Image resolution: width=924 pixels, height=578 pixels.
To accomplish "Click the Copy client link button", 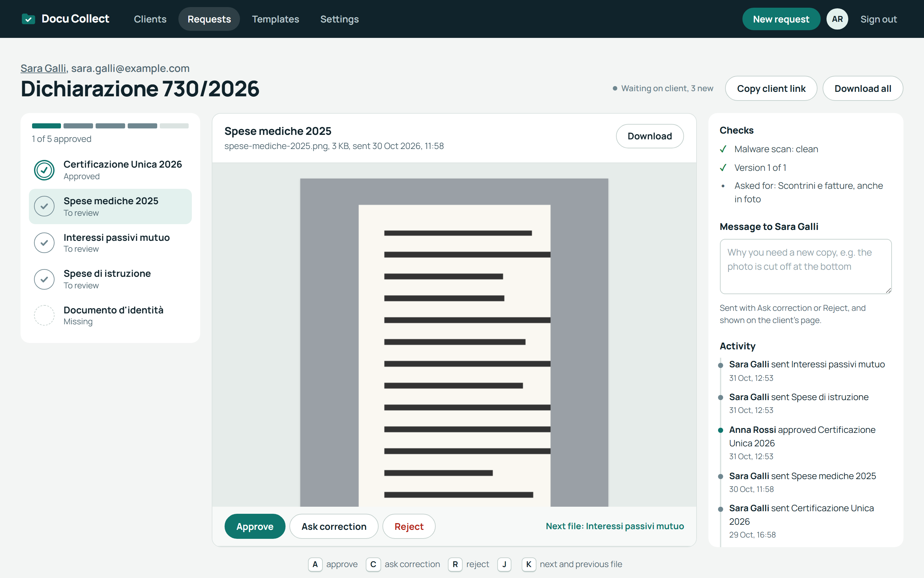I will [x=771, y=88].
